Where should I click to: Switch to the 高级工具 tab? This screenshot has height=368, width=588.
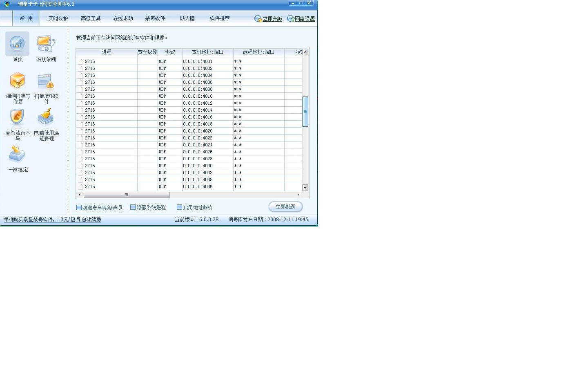91,18
